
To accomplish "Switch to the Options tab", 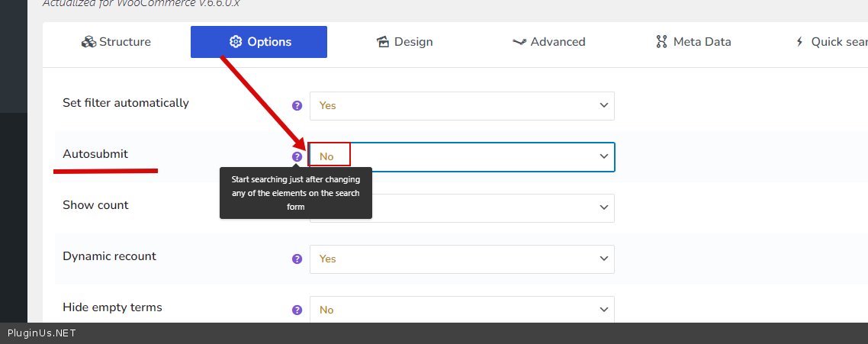I will click(259, 42).
